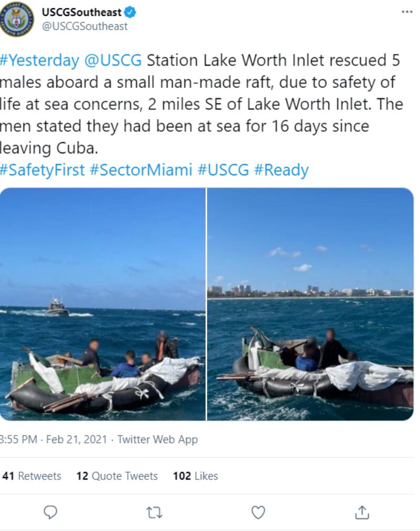Open the three-dot more options menu
The image size is (420, 531).
pyautogui.click(x=407, y=12)
